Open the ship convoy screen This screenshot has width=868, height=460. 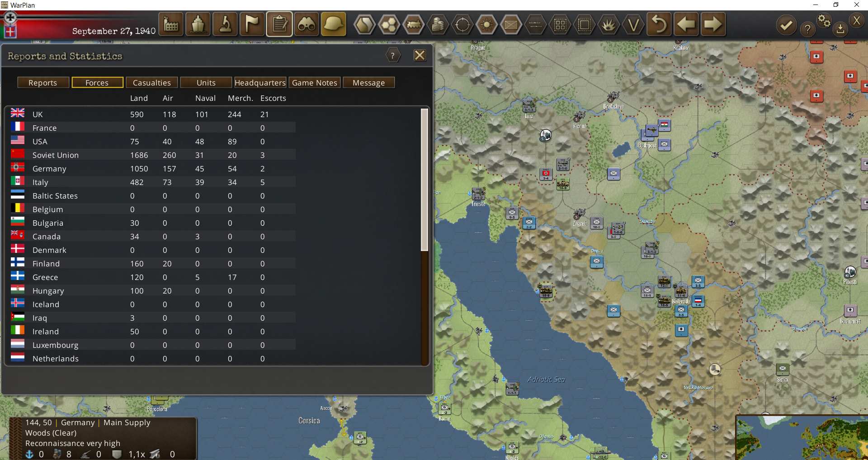pos(198,24)
